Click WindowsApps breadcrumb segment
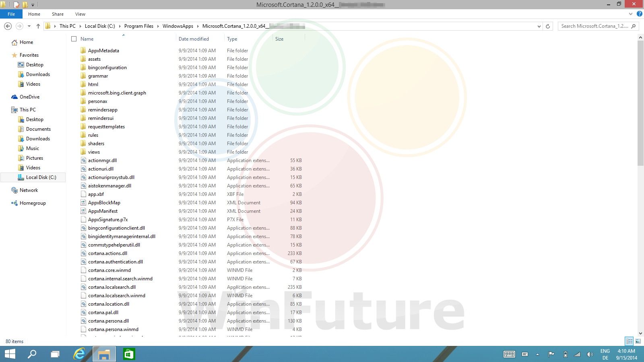Image resolution: width=644 pixels, height=362 pixels. click(178, 26)
